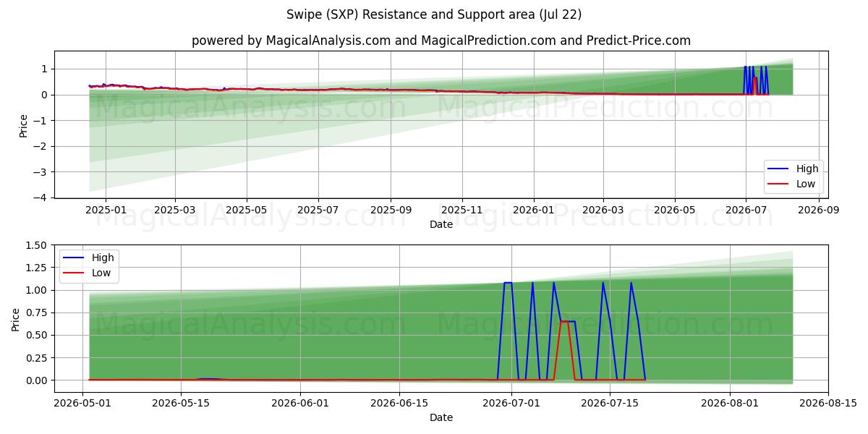
Task: Click the top chart 'Date' axis label
Action: coord(441,224)
